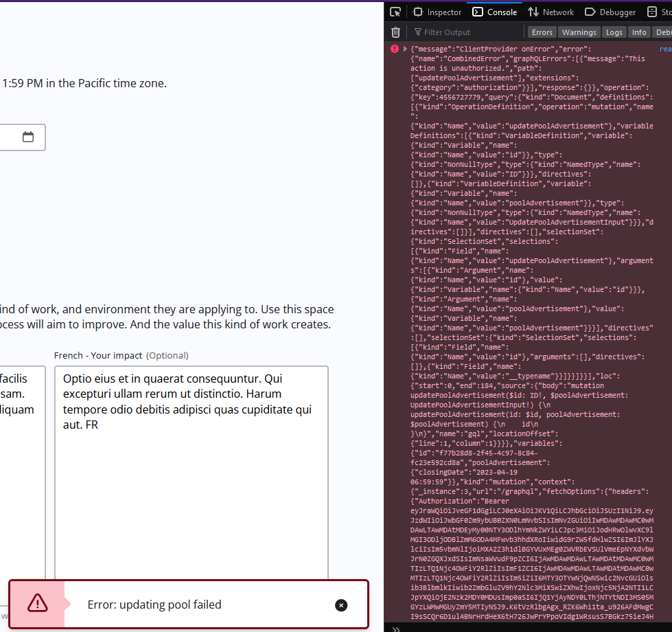
Task: Click the filter funnel icon
Action: (418, 32)
